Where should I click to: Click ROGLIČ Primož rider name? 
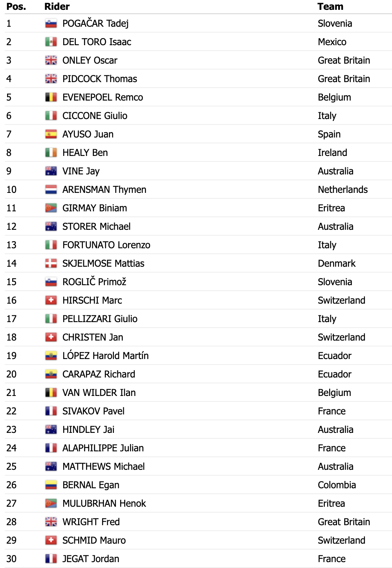point(94,282)
